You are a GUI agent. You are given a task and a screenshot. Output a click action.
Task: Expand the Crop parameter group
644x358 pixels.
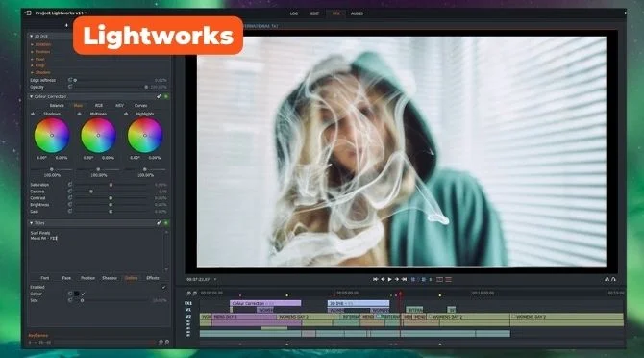click(32, 65)
